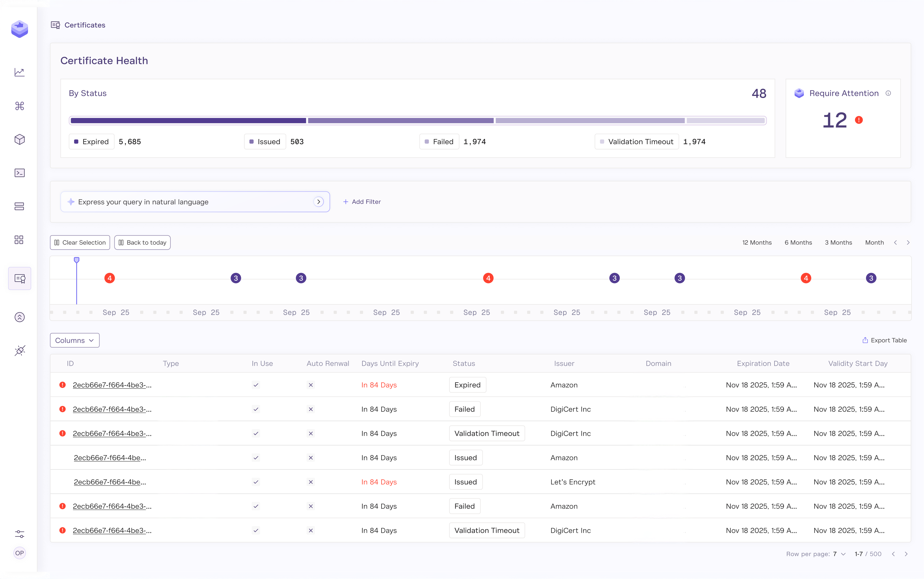Viewport: 924px width, 579px height.
Task: Toggle In Use check on Let's Encrypt row
Action: click(x=256, y=482)
